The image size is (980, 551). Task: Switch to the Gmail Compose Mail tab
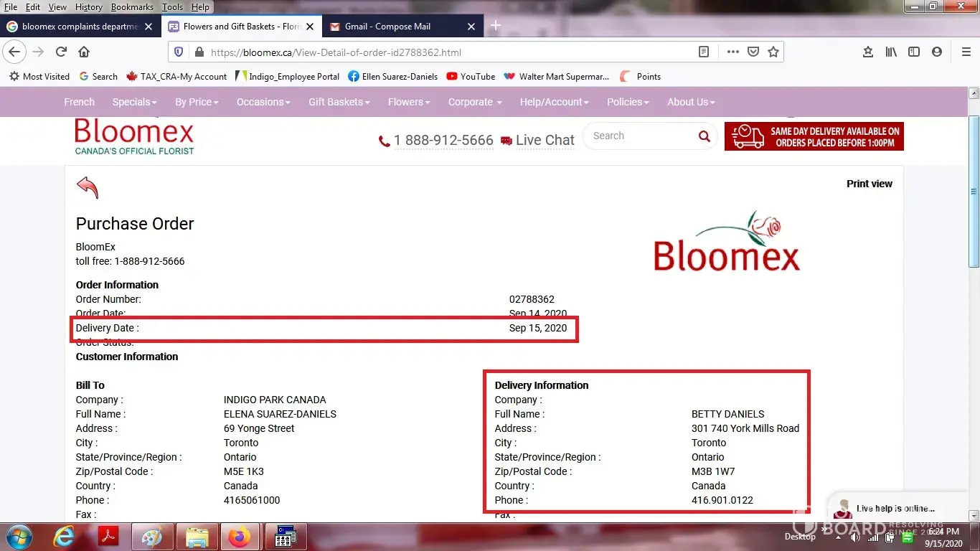395,27
